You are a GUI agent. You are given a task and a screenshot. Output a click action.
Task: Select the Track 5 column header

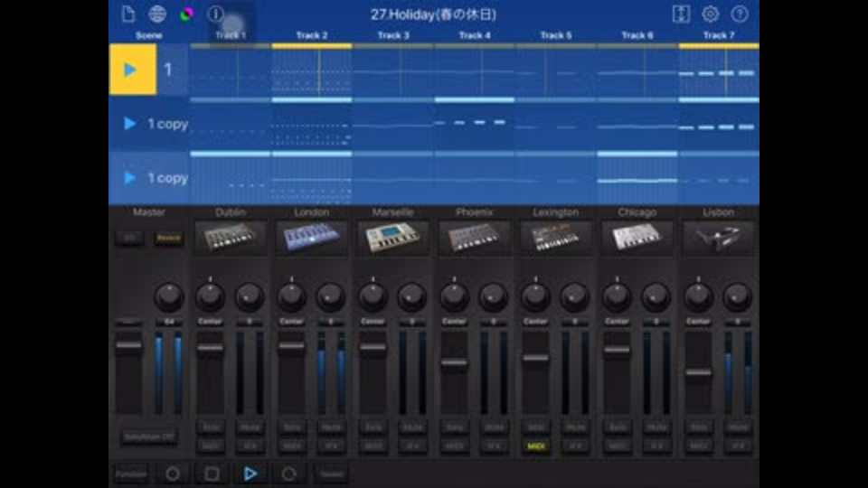(556, 35)
